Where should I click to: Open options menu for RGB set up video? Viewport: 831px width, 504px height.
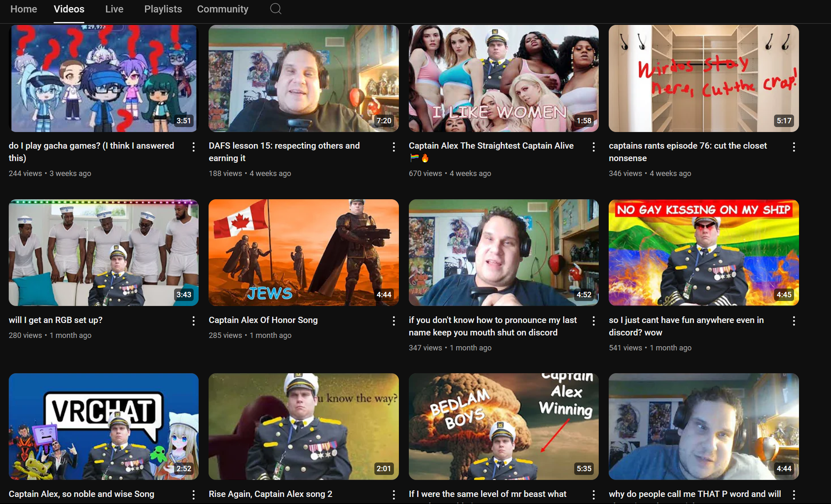194,321
